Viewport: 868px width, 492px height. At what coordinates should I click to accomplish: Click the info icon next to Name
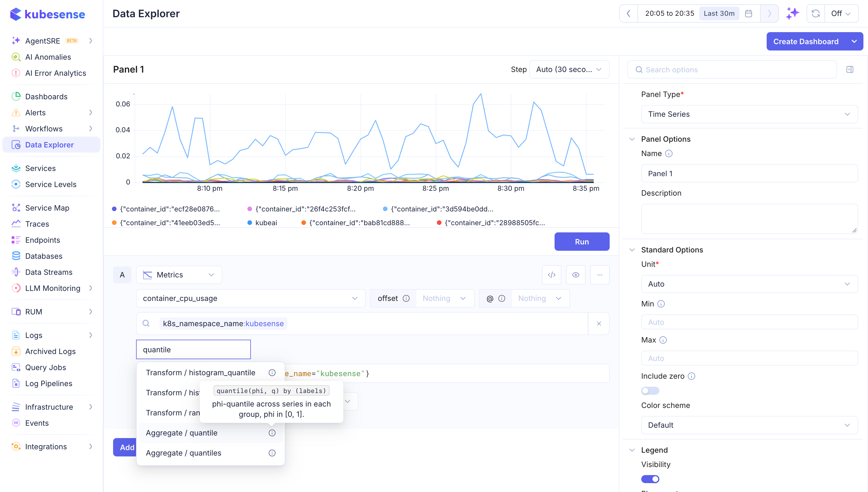click(x=669, y=153)
